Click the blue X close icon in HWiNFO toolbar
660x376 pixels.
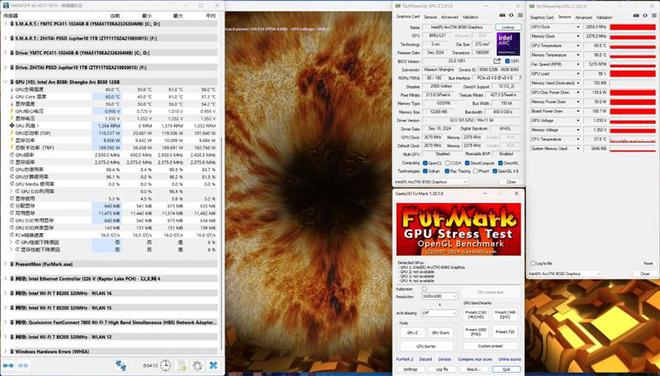point(213,365)
